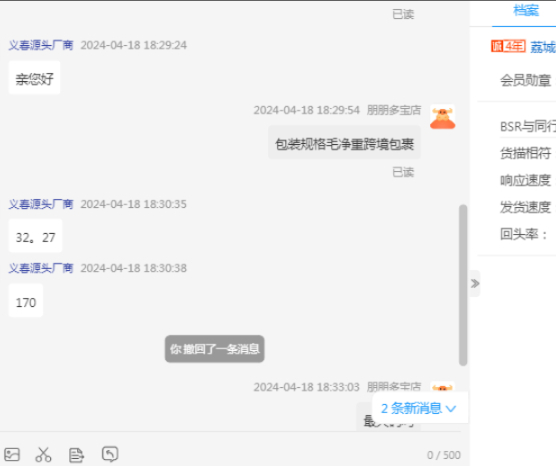Screen dimensions: 556x466
Task: Click the 亲您好 message bubble
Action: 34,78
